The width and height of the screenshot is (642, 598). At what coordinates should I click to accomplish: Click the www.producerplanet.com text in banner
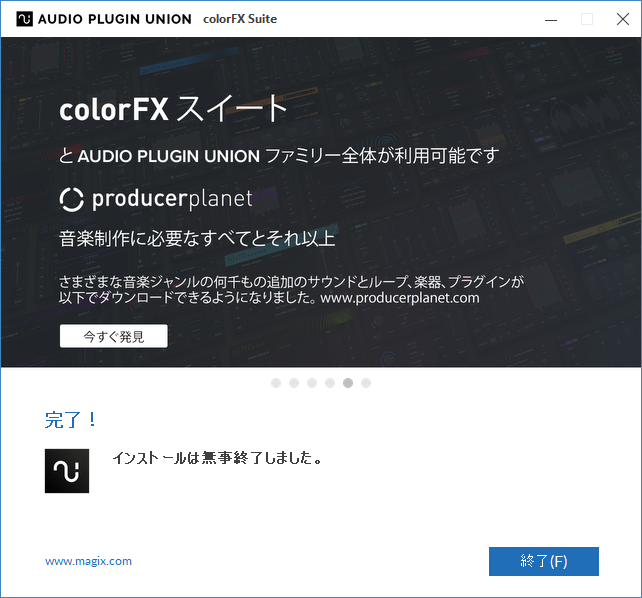pyautogui.click(x=400, y=298)
